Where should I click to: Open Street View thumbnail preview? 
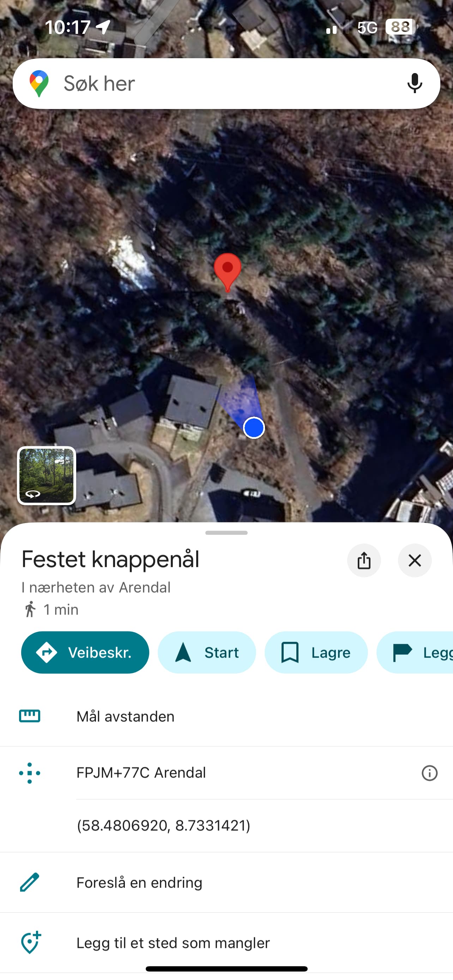(47, 475)
